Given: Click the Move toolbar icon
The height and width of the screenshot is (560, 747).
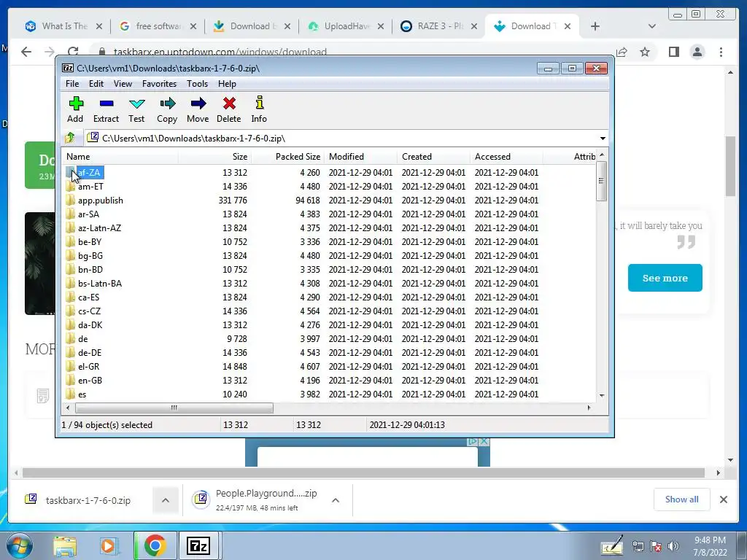Looking at the screenshot, I should pos(198,109).
